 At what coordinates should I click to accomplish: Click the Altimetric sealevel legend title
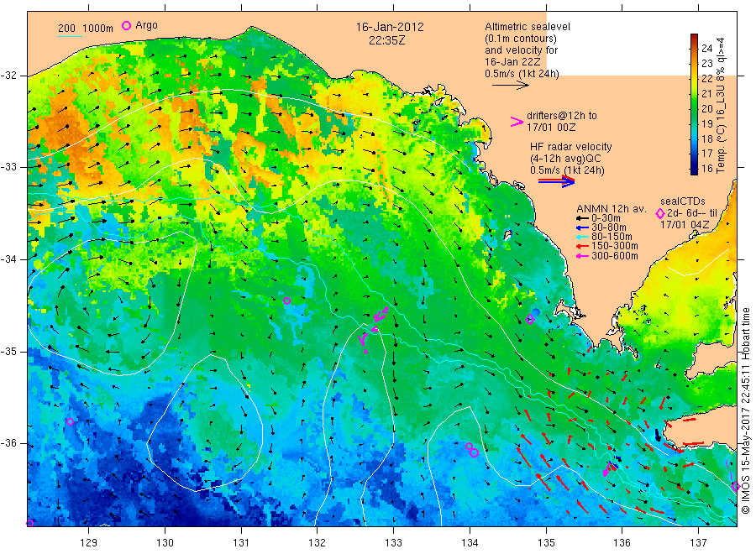tap(528, 27)
